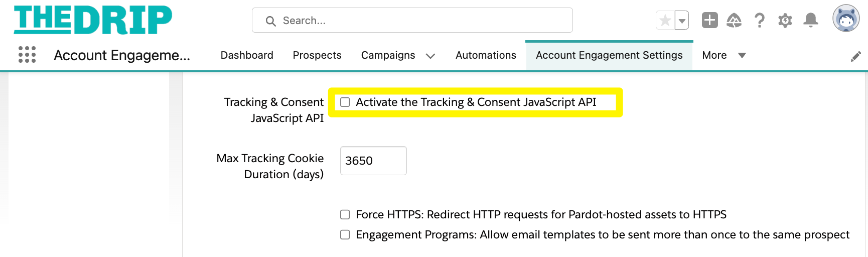The image size is (868, 257).
Task: Open the user profile avatar
Action: 846,19
